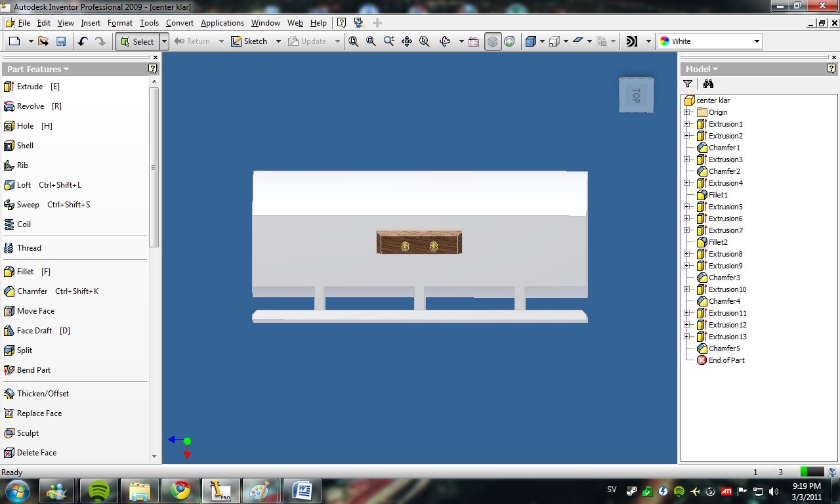Open the File menu
This screenshot has width=840, height=504.
pyautogui.click(x=24, y=23)
